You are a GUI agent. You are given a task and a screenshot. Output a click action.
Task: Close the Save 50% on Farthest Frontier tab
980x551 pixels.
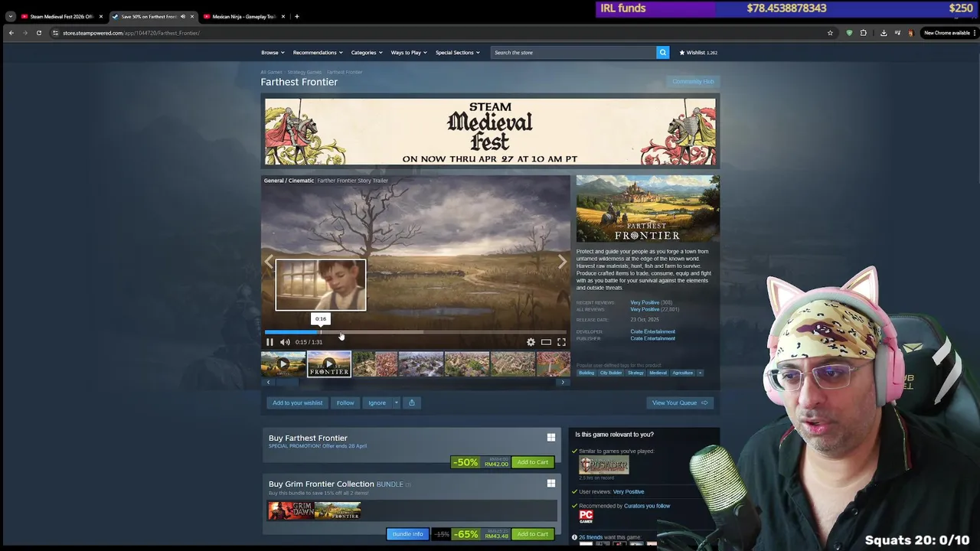pyautogui.click(x=192, y=16)
